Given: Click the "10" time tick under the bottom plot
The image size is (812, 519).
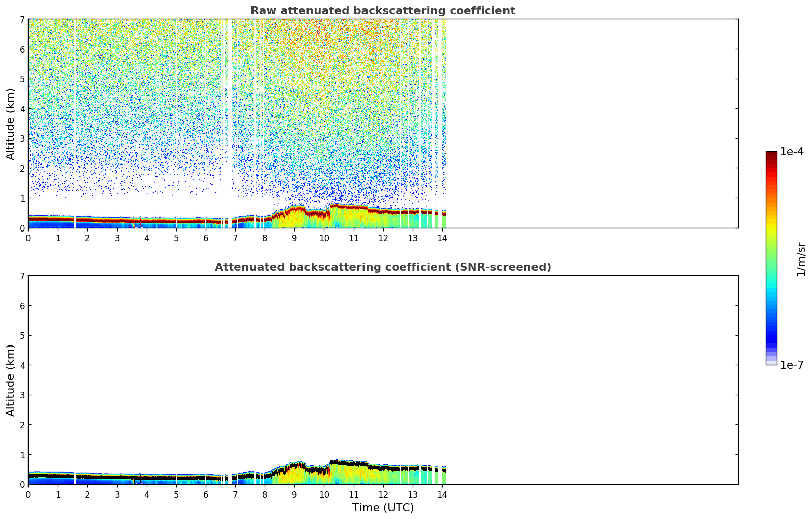Looking at the screenshot, I should click(x=324, y=495).
